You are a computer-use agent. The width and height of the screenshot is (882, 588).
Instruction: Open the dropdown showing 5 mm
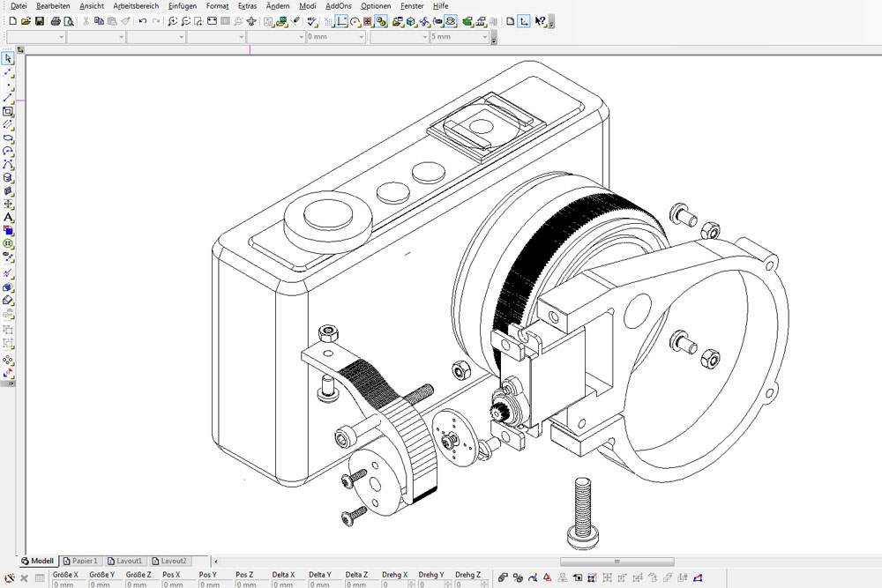coord(484,37)
